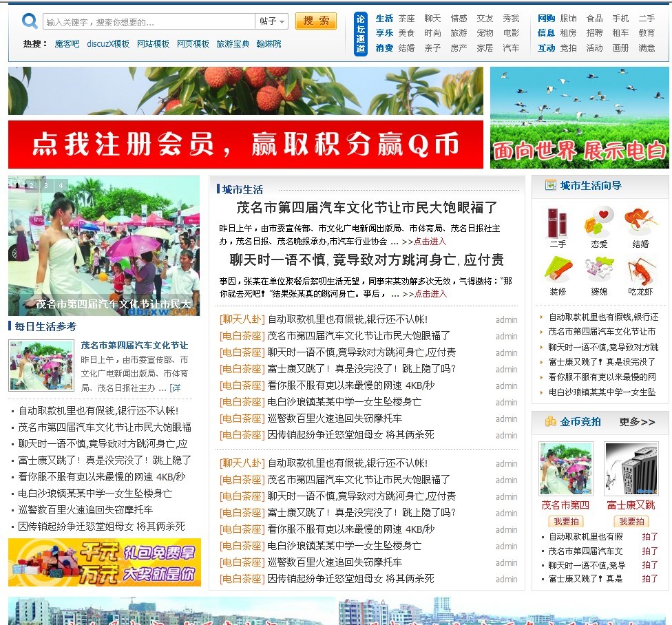Viewport: 672px width, 625px height.
Task: Go to 生活 forum category
Action: point(384,19)
